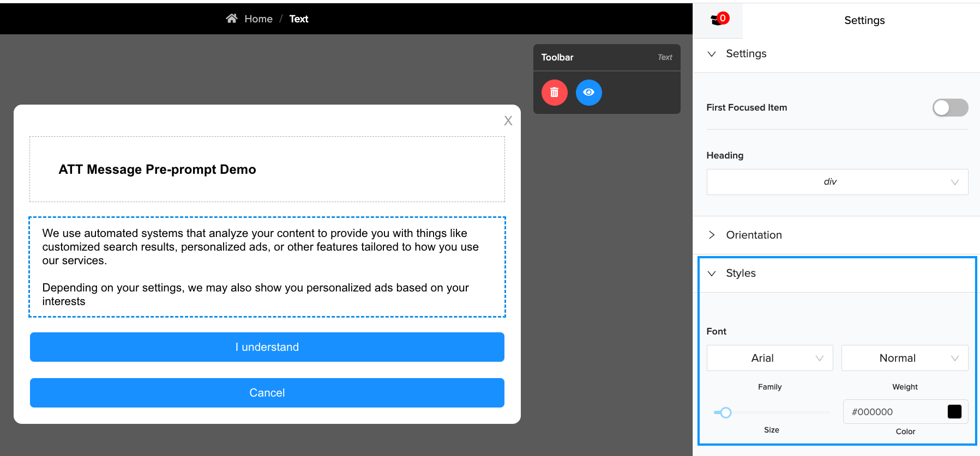Collapse the Settings section chevron
The height and width of the screenshot is (456, 980).
click(x=712, y=54)
